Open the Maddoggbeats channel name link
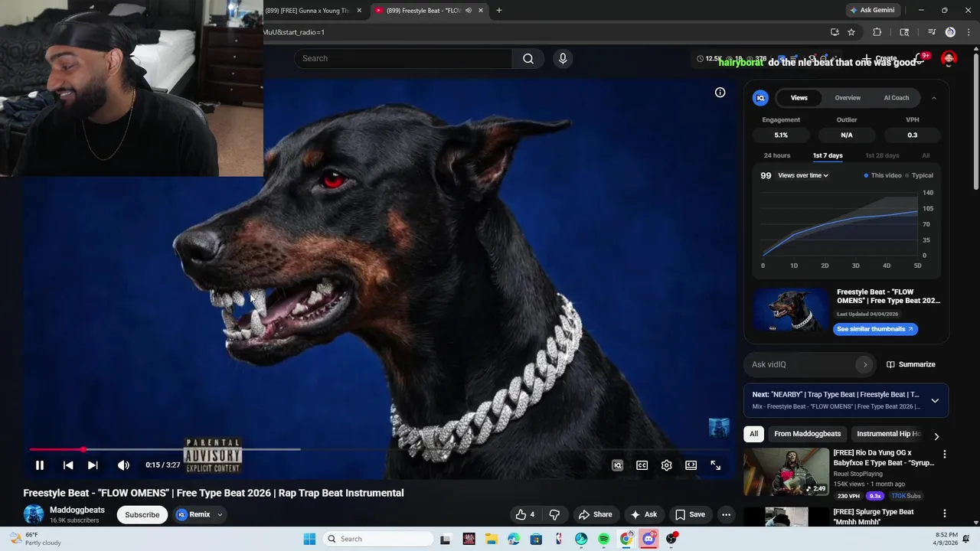980x551 pixels. pos(77,510)
